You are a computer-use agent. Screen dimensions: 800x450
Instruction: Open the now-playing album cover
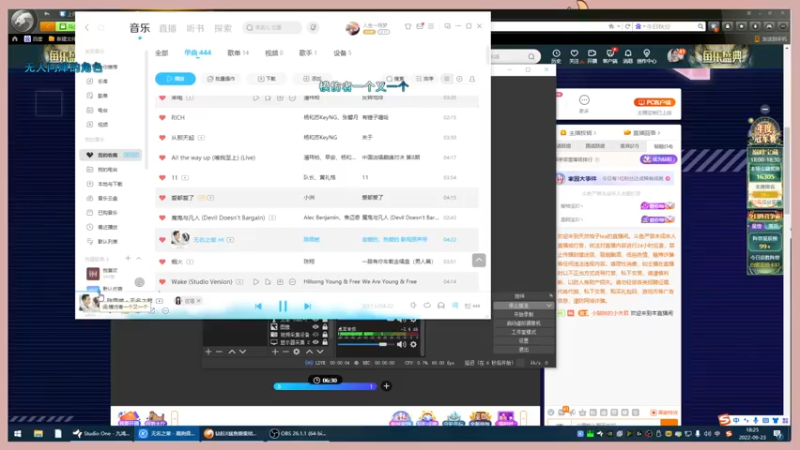pyautogui.click(x=90, y=302)
